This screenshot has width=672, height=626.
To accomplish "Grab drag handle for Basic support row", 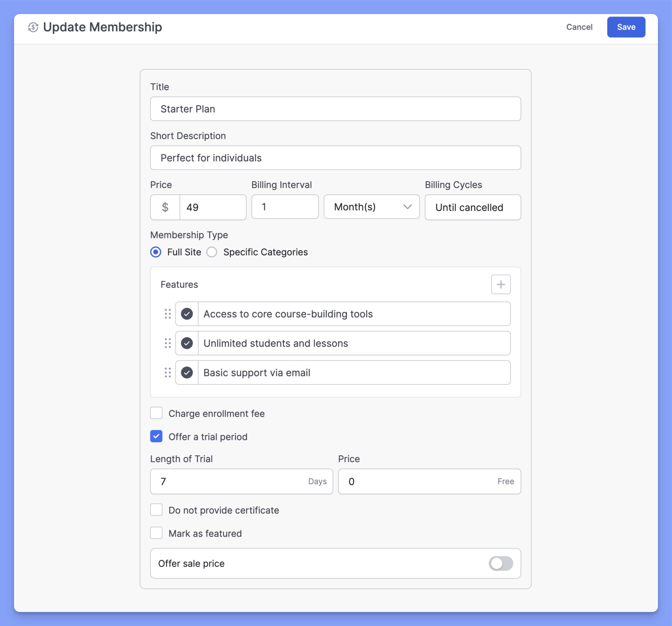I will point(168,373).
